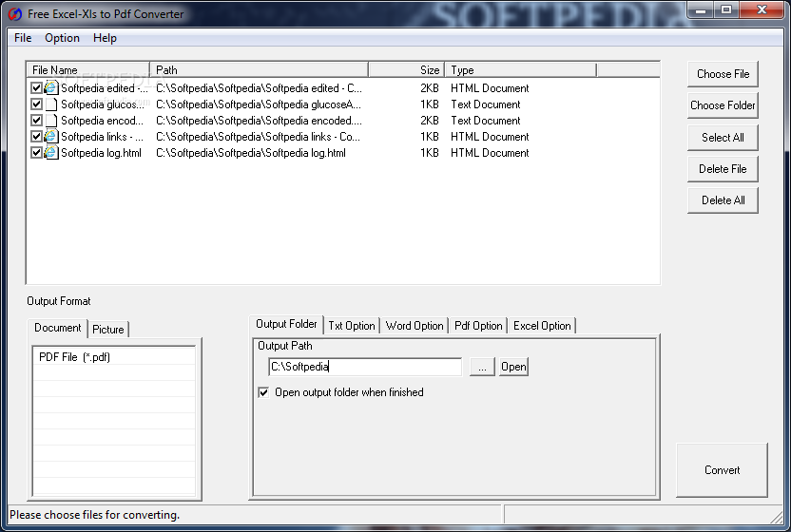The image size is (791, 532).
Task: Click the Select All button
Action: pos(723,138)
